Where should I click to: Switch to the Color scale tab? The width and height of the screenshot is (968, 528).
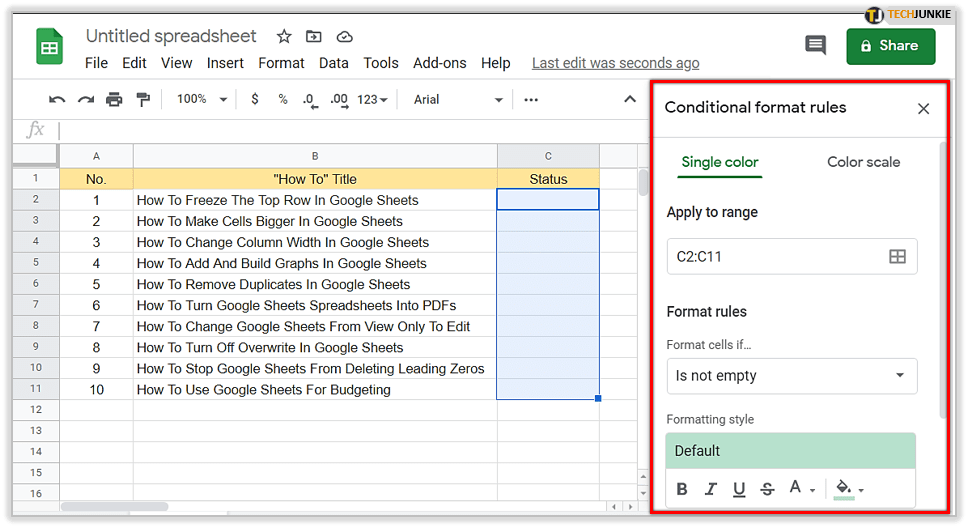(x=863, y=162)
